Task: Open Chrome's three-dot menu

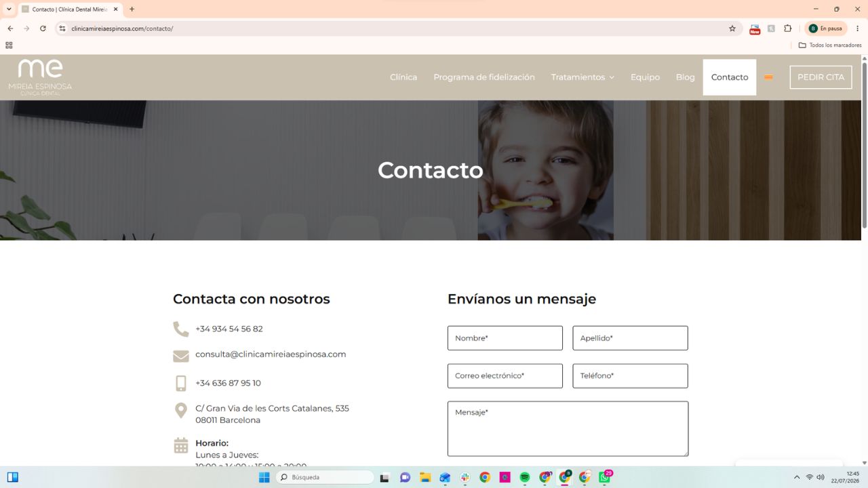Action: (858, 28)
